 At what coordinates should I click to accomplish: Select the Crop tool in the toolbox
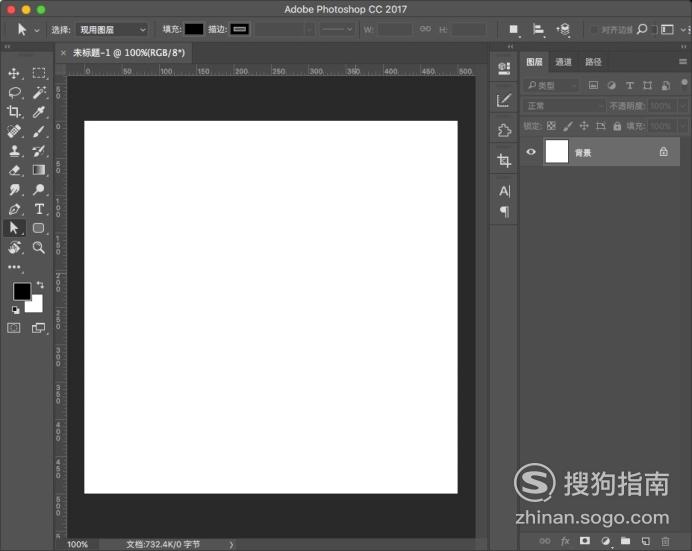tap(14, 112)
